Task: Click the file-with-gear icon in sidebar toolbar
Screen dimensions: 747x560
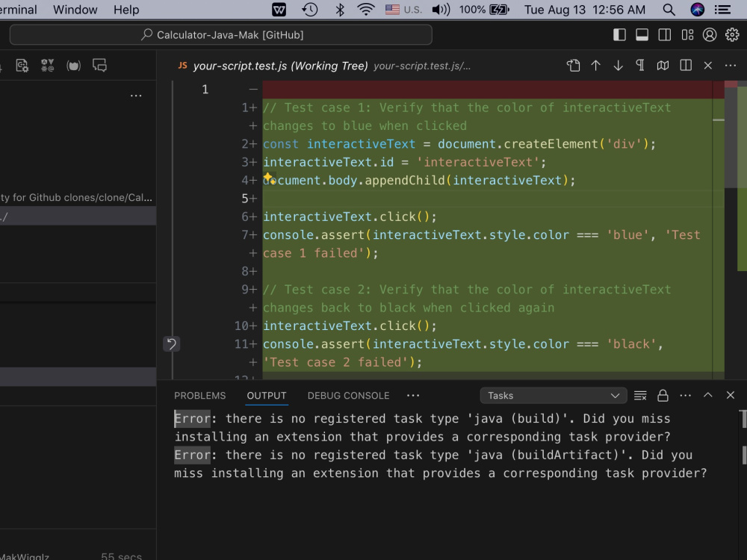Action: tap(22, 65)
